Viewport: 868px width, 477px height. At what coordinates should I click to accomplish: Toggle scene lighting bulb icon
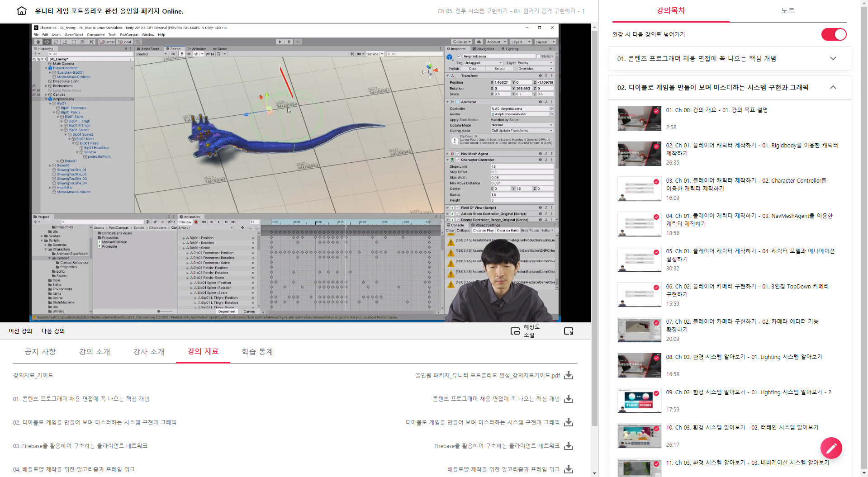[182, 54]
